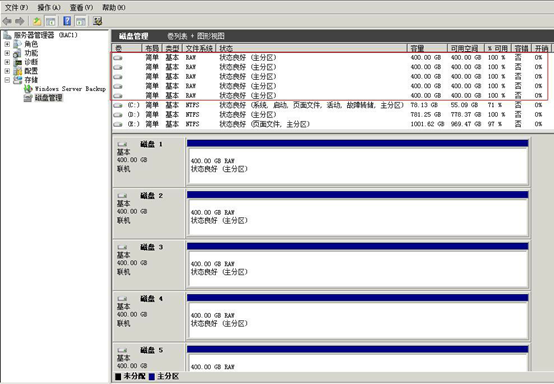The height and width of the screenshot is (384, 554).
Task: Click the 存储 storage icon in tree
Action: pos(17,80)
